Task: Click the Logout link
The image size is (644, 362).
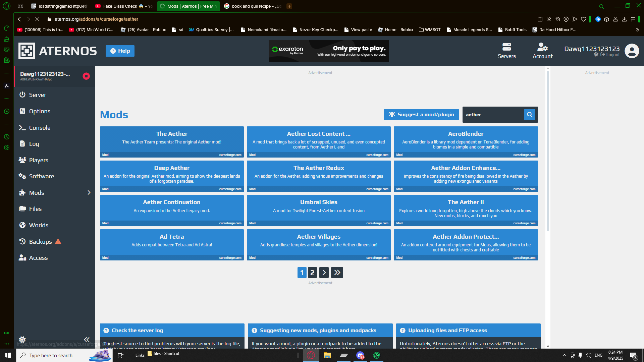Action: [610, 55]
